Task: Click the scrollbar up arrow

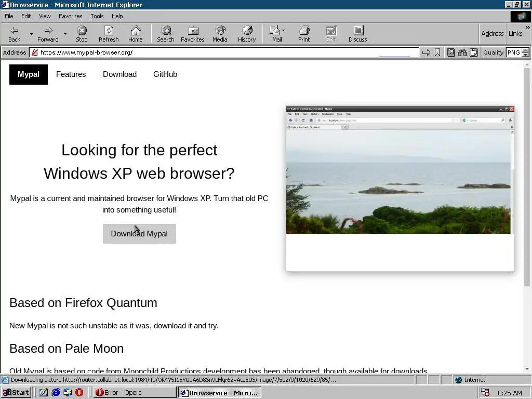Action: (x=527, y=64)
